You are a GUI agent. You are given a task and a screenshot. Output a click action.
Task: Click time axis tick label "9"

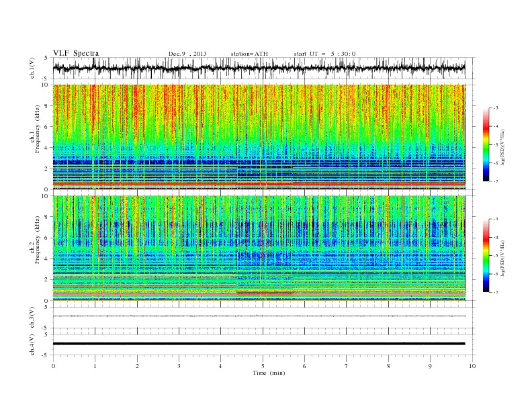pos(430,366)
